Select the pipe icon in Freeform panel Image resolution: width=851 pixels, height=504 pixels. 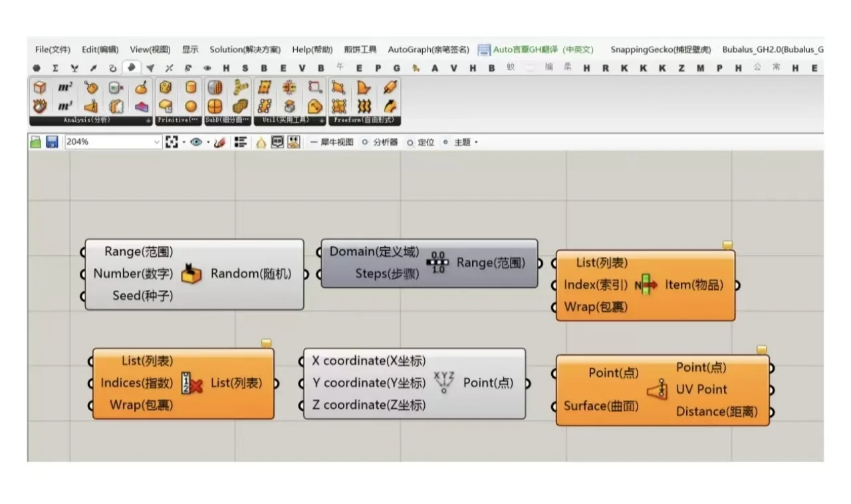[x=390, y=87]
